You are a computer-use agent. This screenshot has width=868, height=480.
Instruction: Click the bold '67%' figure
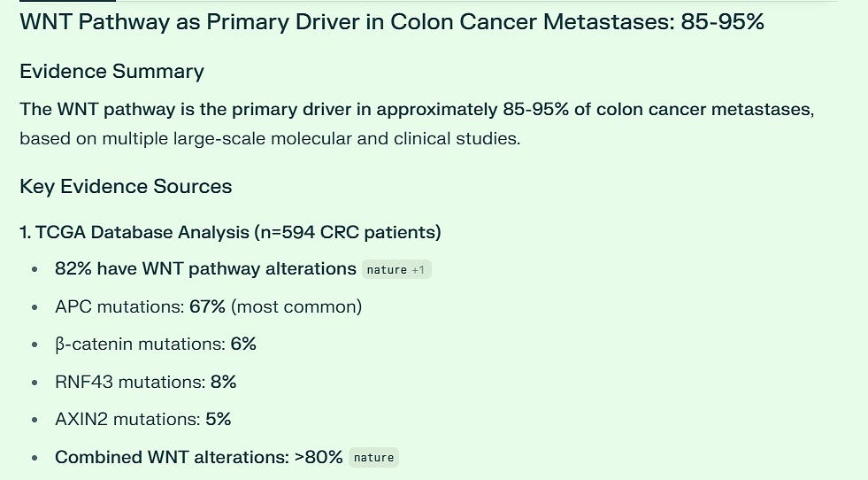208,306
